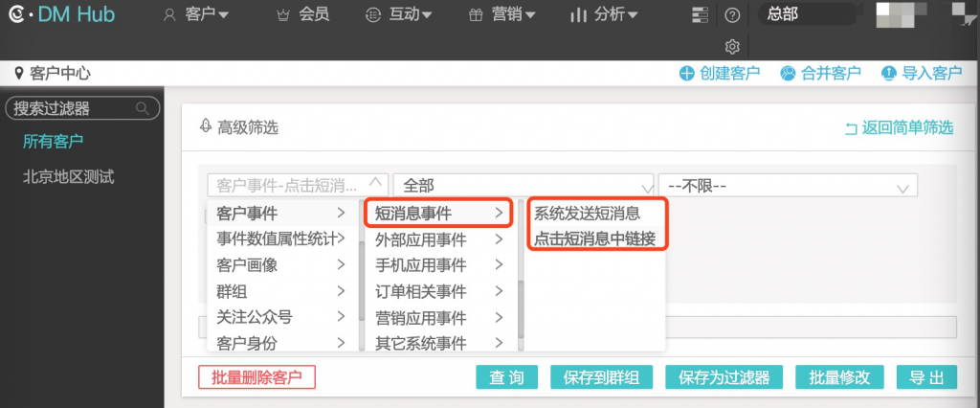This screenshot has height=408, width=980.
Task: Click the 合并客户 merge icon
Action: (788, 73)
